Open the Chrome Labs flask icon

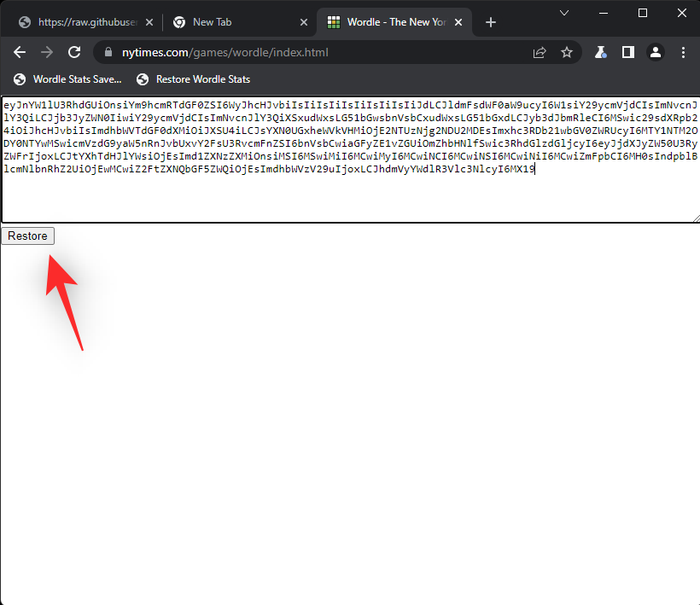point(601,52)
